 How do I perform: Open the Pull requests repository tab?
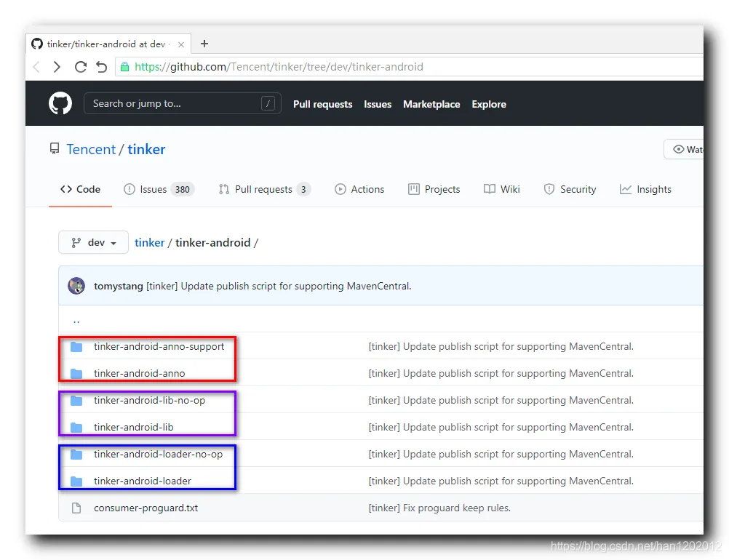pyautogui.click(x=264, y=189)
